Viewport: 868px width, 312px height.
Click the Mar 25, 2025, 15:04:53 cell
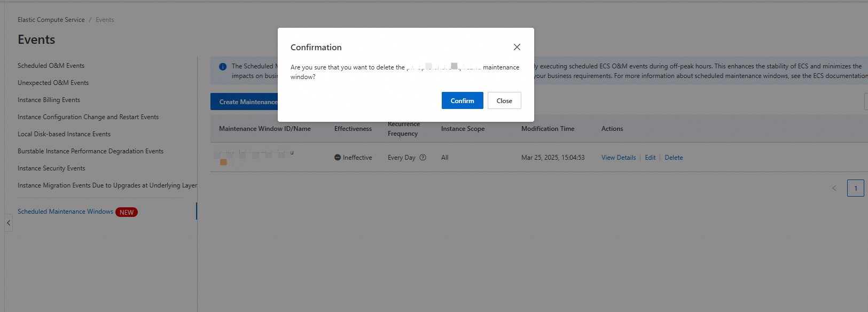tap(553, 158)
